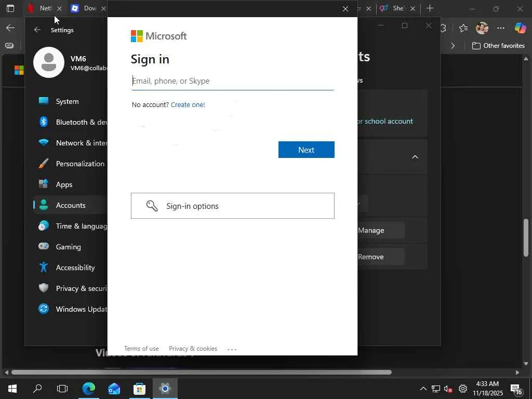Click the Manage button in Settings

point(381,230)
